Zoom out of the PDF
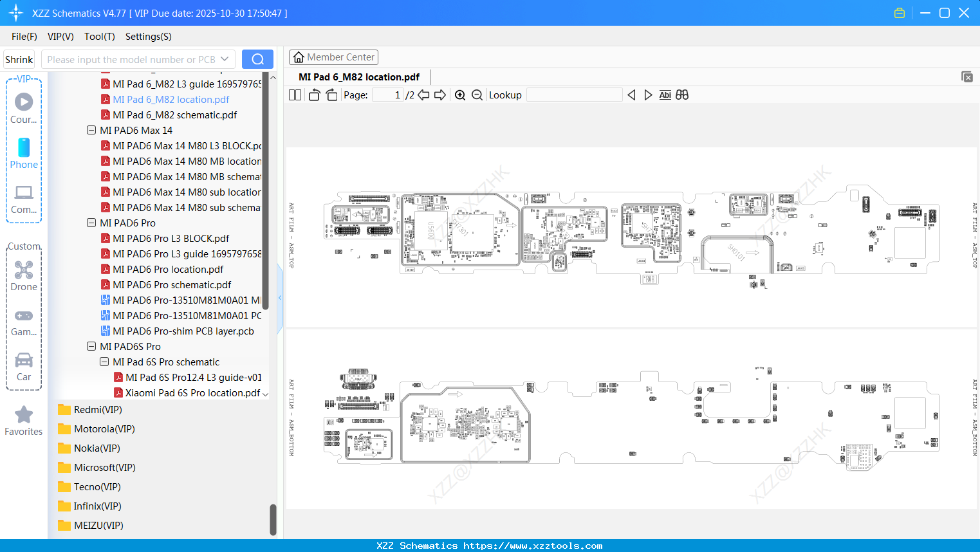This screenshot has width=980, height=552. click(477, 95)
